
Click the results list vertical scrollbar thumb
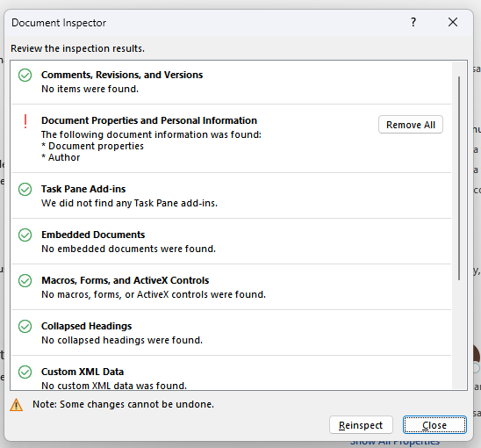pyautogui.click(x=459, y=178)
